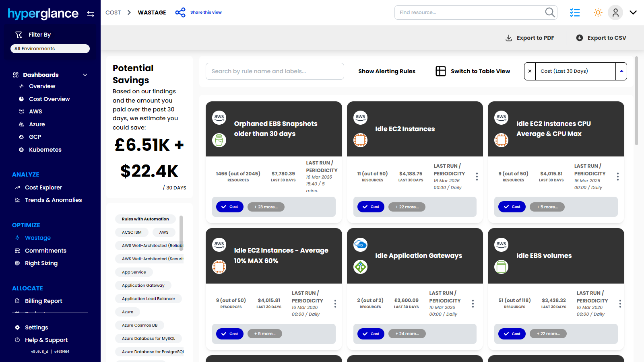Click the search magnifier icon
The width and height of the screenshot is (644, 362).
point(550,12)
